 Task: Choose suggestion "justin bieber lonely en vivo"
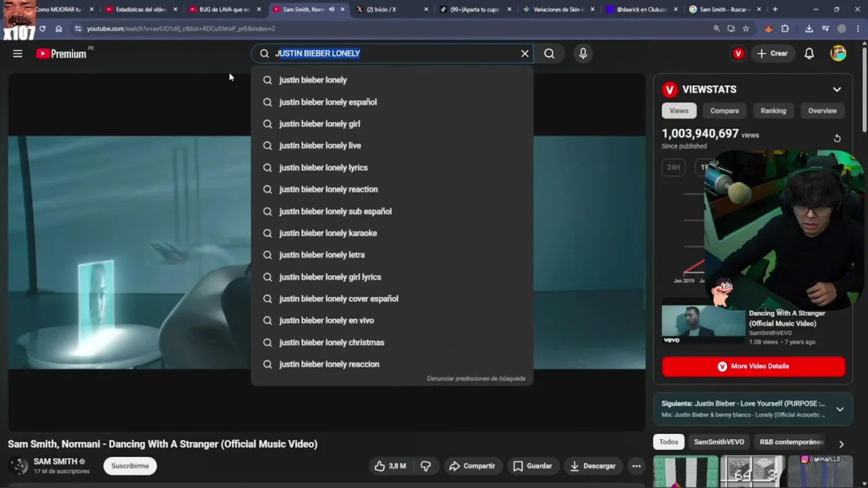(x=392, y=321)
